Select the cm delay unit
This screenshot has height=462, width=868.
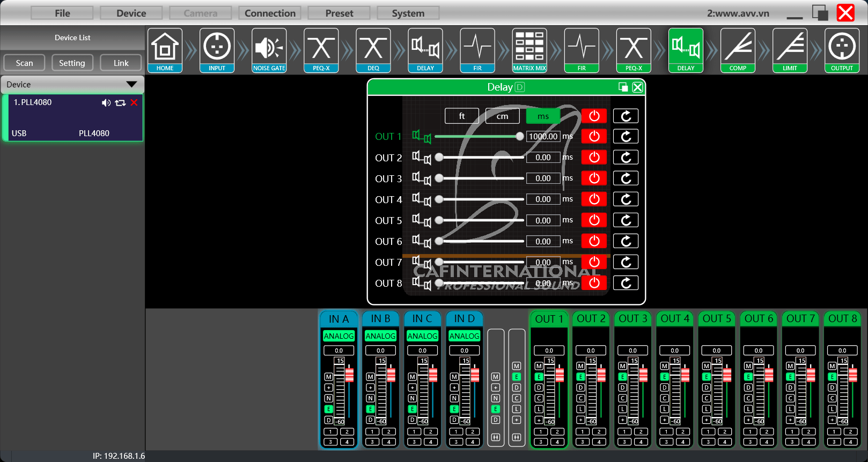[502, 116]
